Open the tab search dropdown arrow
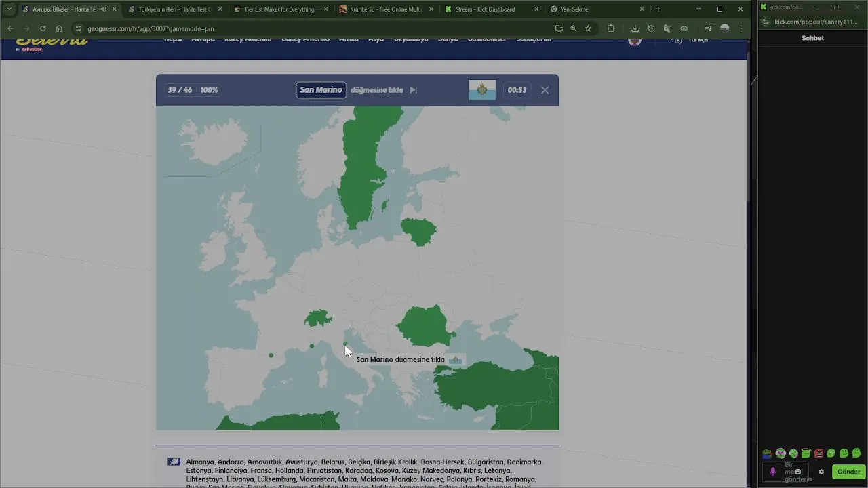Screen dimensions: 868x488 (x=9, y=9)
